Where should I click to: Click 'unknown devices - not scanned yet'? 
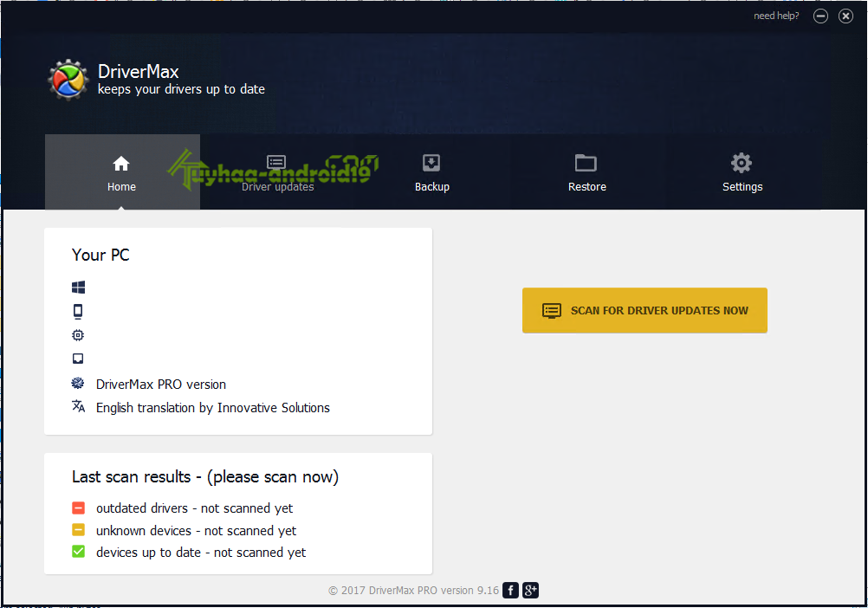coord(196,531)
